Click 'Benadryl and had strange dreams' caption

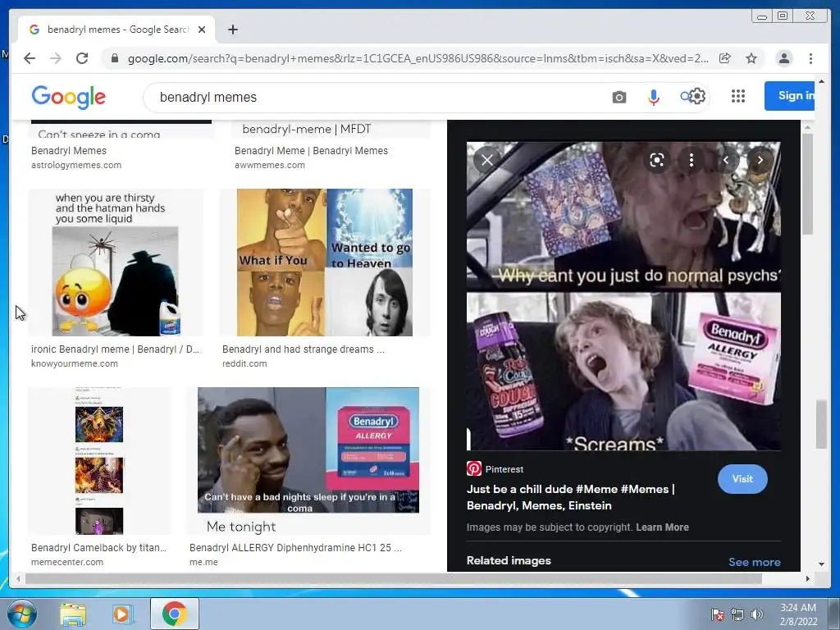tap(304, 349)
